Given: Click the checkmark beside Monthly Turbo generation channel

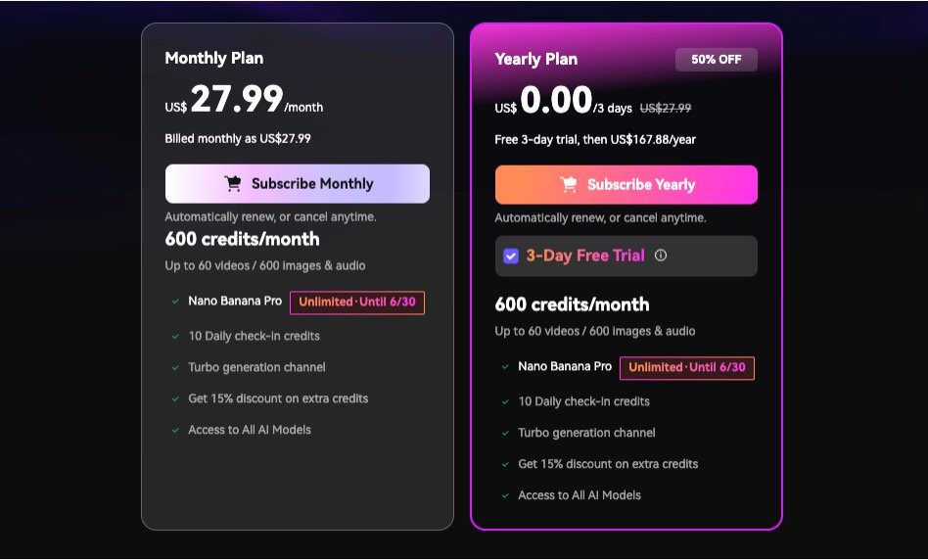Looking at the screenshot, I should point(175,367).
